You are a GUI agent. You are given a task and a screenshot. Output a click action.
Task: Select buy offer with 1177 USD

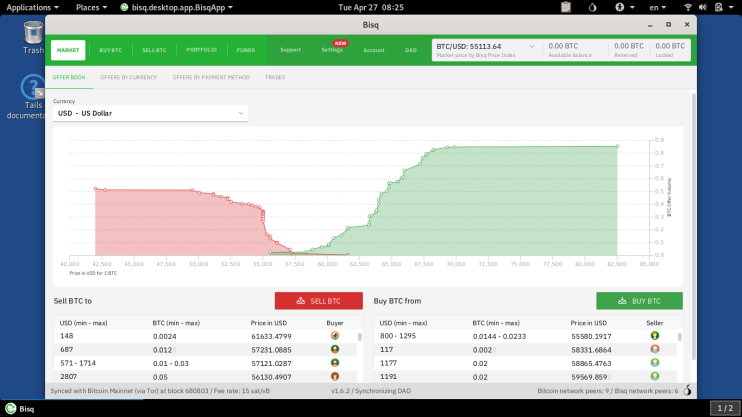[x=526, y=363]
